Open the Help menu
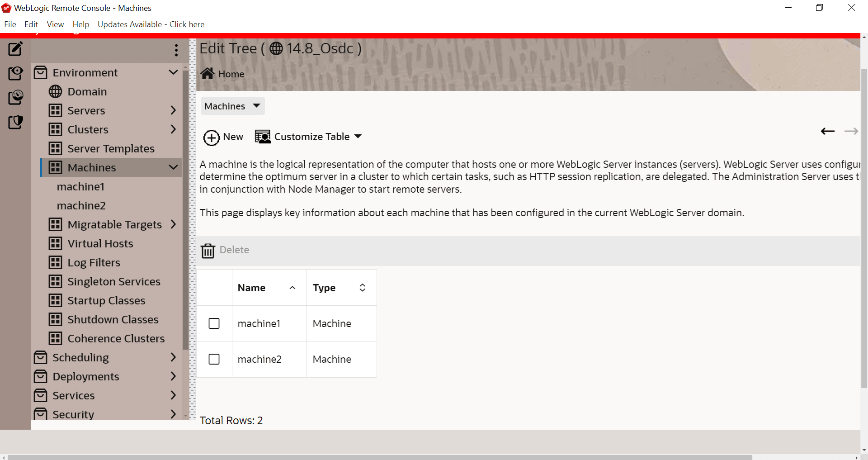The image size is (868, 460). (x=81, y=24)
